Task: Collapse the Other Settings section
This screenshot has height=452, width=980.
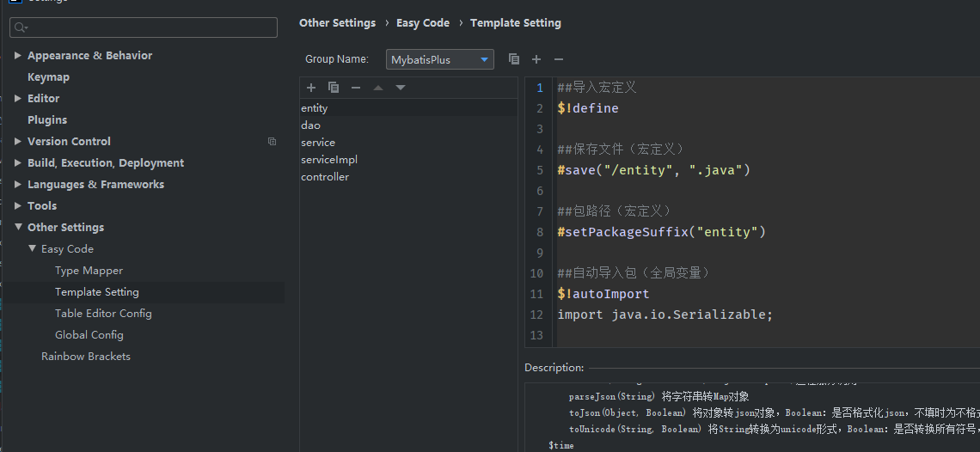Action: pos(17,227)
